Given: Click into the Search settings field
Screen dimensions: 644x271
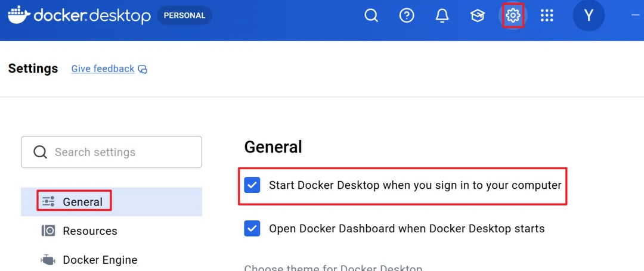Looking at the screenshot, I should pyautogui.click(x=112, y=152).
